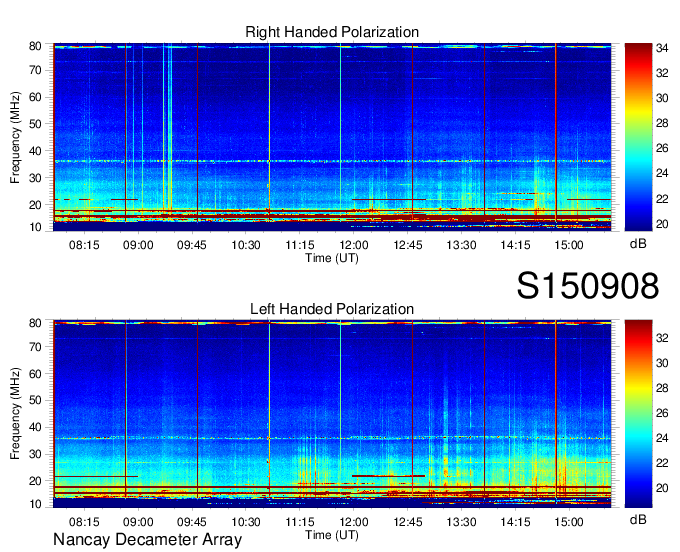This screenshot has height=552, width=680.
Task: Click the 50 frequency tick on top plot
Action: click(x=35, y=124)
